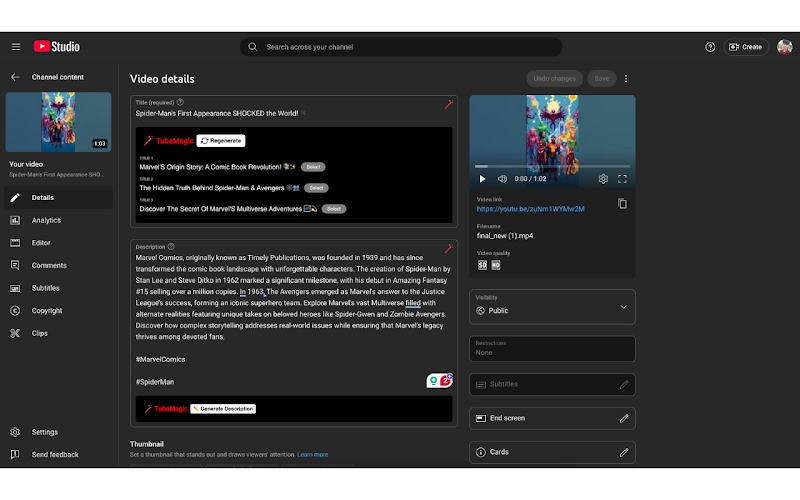Open video player settings gear
The width and height of the screenshot is (800, 500).
pyautogui.click(x=603, y=179)
